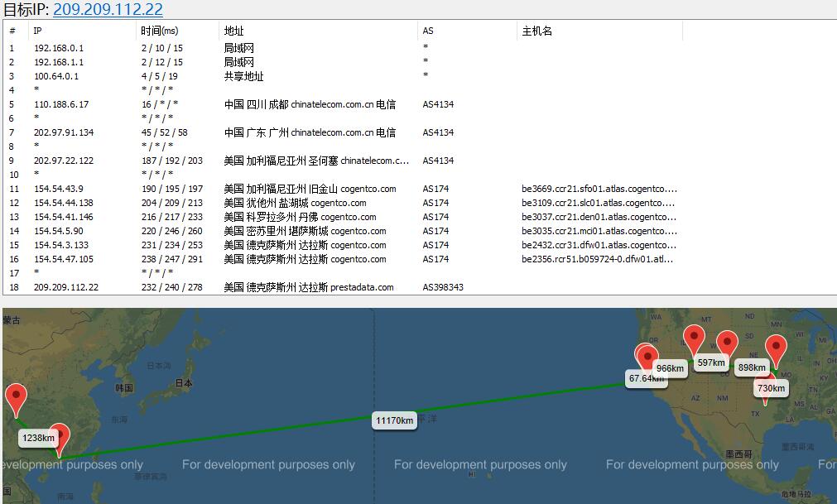Click the Denver map marker pin

tap(727, 344)
